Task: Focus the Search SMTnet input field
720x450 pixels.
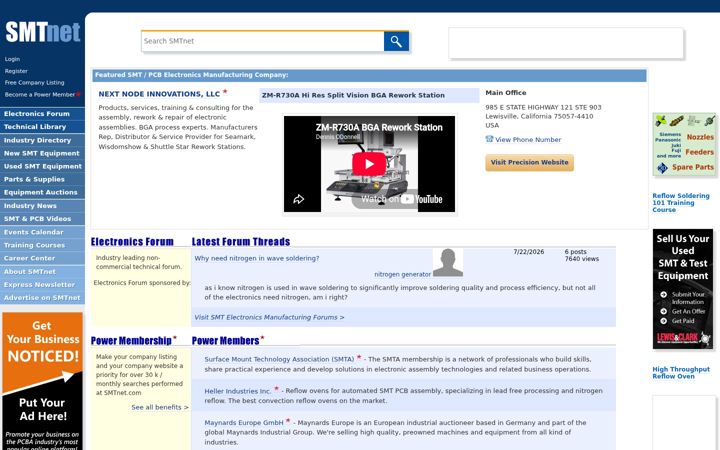Action: coord(263,41)
